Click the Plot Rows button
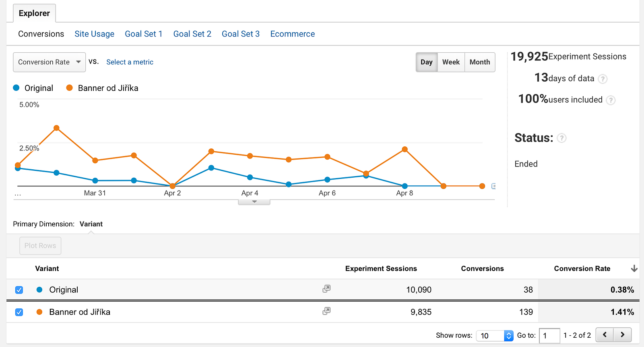This screenshot has height=347, width=644. point(40,246)
